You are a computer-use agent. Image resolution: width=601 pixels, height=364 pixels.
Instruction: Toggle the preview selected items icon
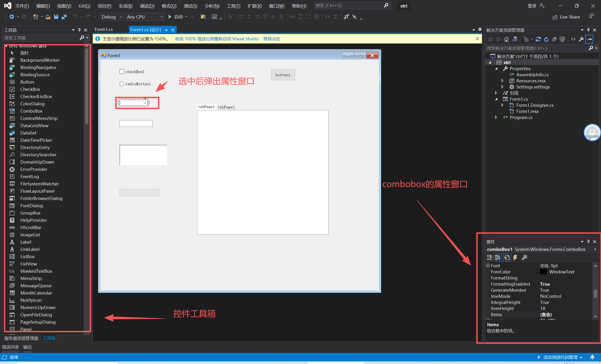(589, 39)
